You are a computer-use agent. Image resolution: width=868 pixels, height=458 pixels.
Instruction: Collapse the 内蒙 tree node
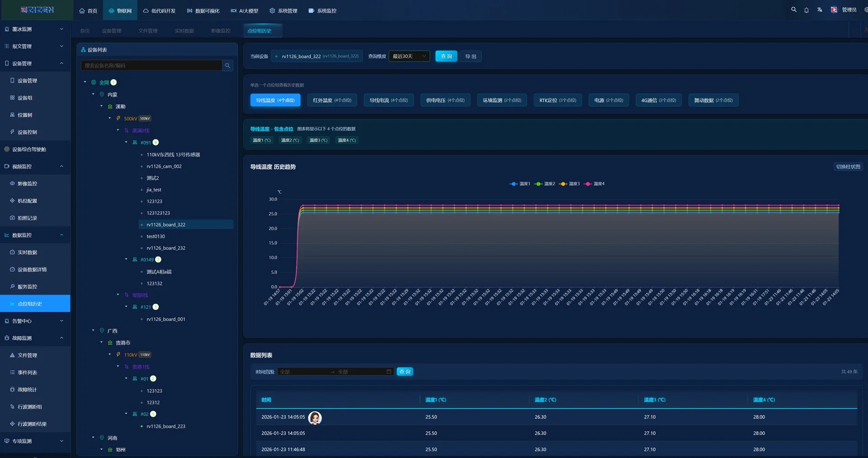point(94,94)
